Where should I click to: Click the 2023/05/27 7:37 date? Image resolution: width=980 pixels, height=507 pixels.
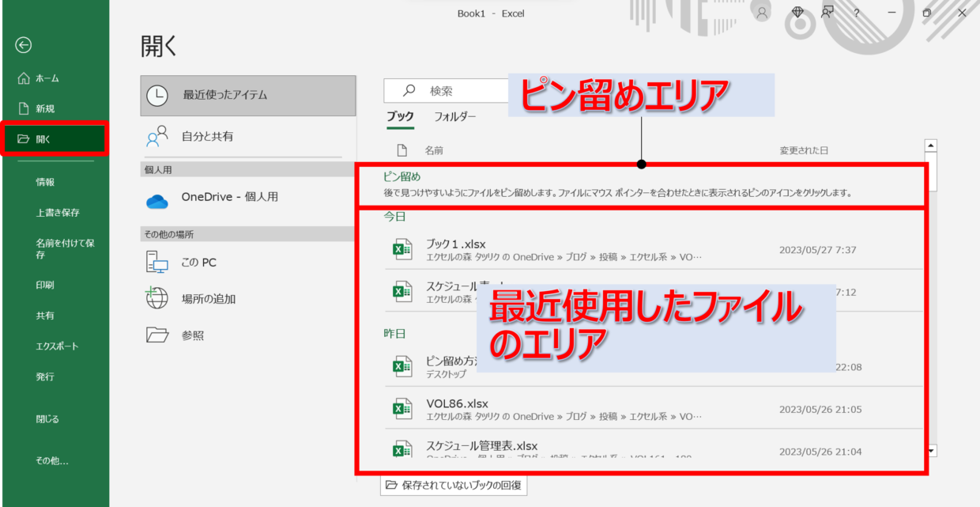[818, 250]
